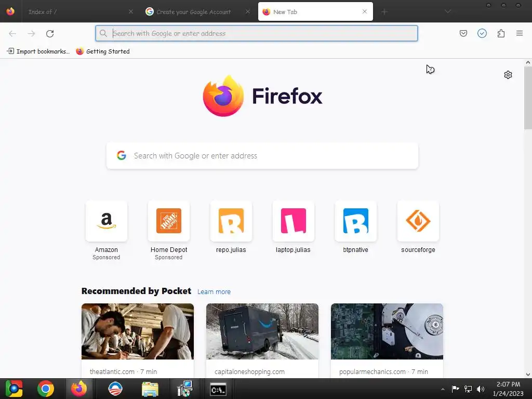Open popularmechanics.com hard drive story
This screenshot has height=399, width=532.
tap(387, 331)
